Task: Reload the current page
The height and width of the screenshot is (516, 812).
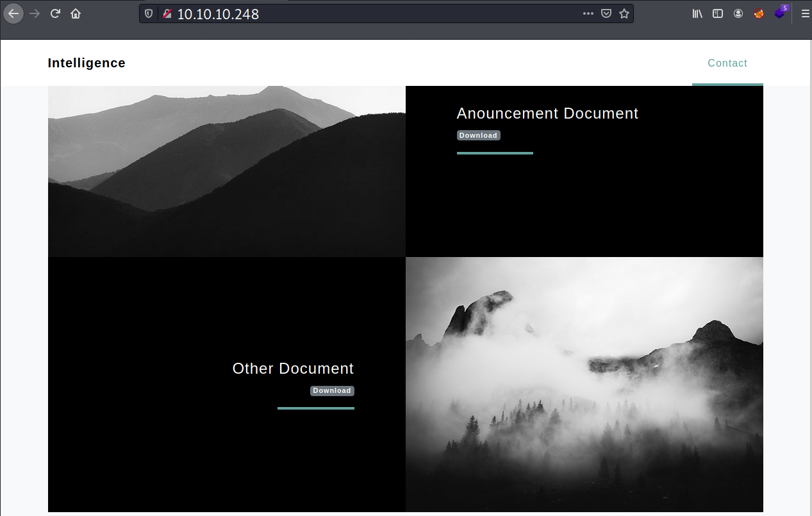Action: pyautogui.click(x=55, y=13)
